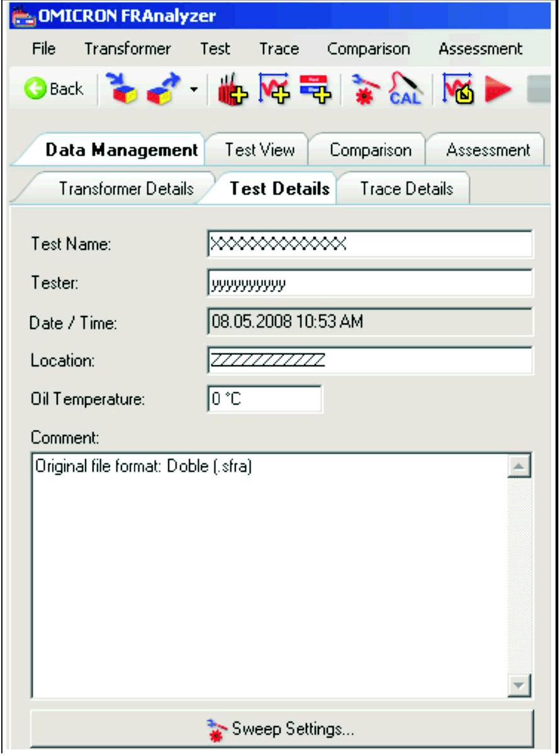Click the Oil Temperature field
560x756 pixels.
[265, 399]
